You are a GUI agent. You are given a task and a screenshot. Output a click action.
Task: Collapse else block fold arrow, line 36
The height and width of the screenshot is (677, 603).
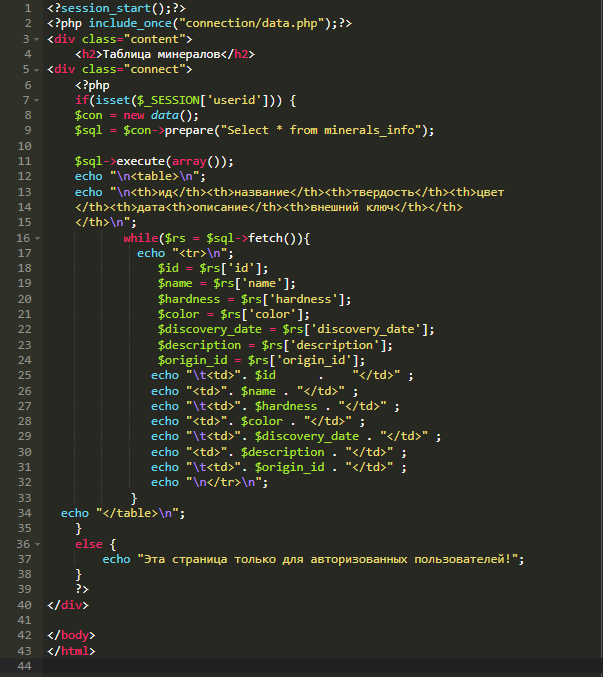pyautogui.click(x=37, y=544)
